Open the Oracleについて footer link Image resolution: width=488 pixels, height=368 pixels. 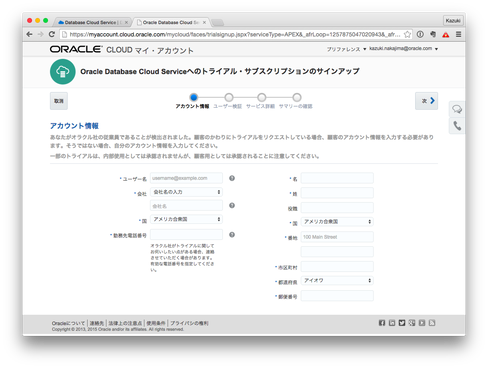pos(68,323)
